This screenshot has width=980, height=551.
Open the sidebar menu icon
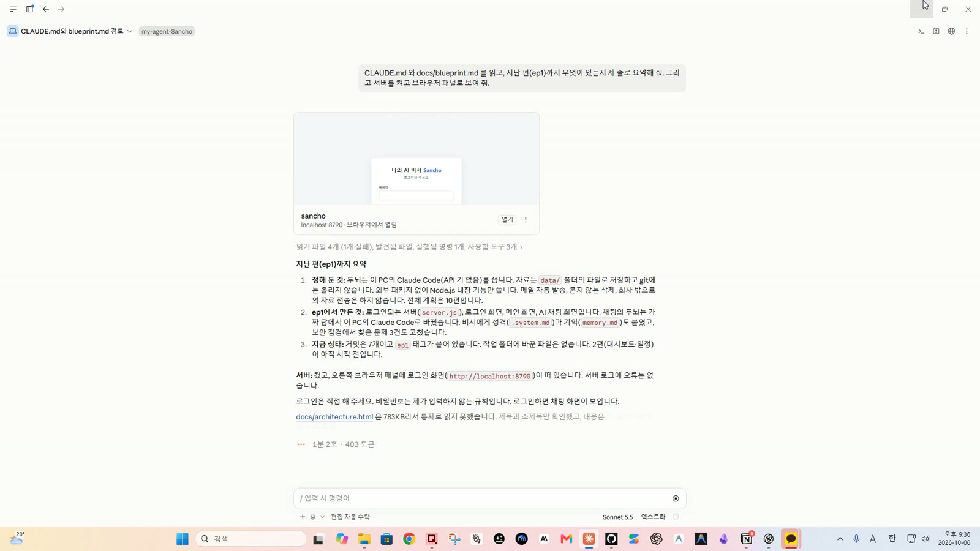tap(13, 9)
